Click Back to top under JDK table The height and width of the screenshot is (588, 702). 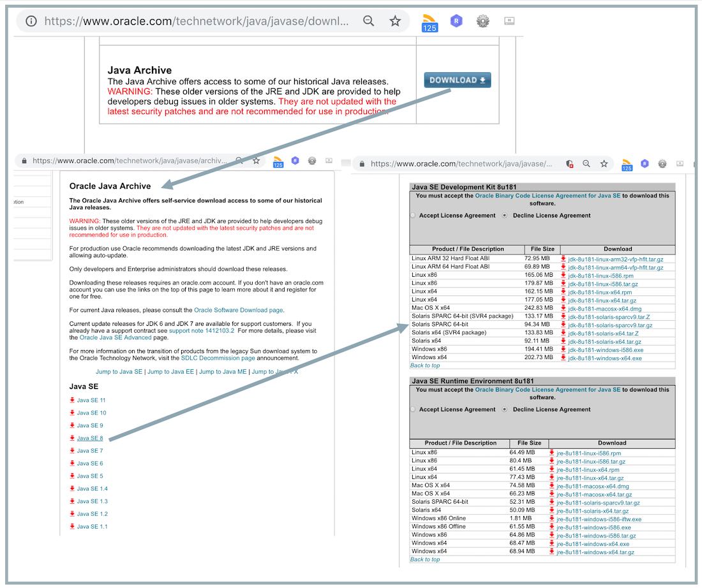(425, 365)
